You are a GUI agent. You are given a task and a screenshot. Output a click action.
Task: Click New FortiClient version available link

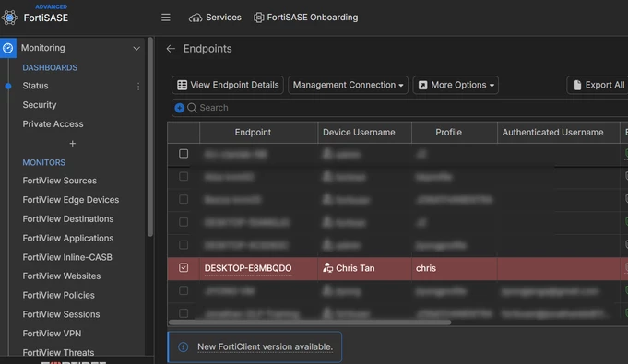[266, 346]
